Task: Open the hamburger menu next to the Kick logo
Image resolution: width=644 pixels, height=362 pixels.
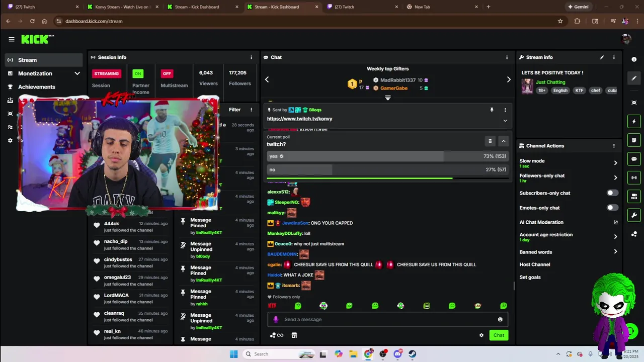Action: pyautogui.click(x=11, y=39)
